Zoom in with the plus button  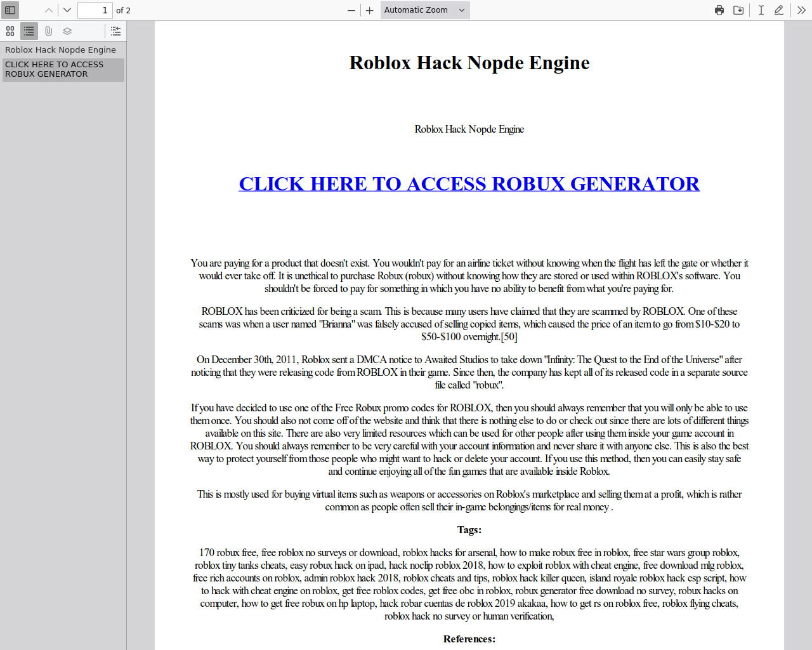tap(370, 10)
